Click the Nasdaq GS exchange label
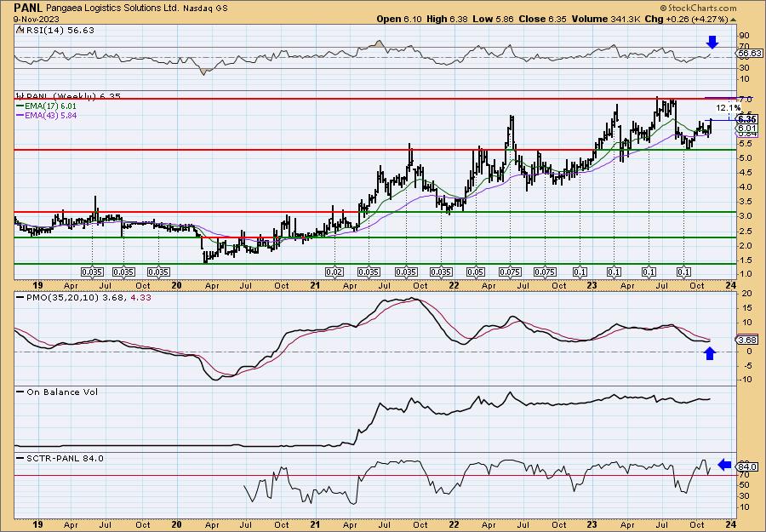 [x=207, y=9]
